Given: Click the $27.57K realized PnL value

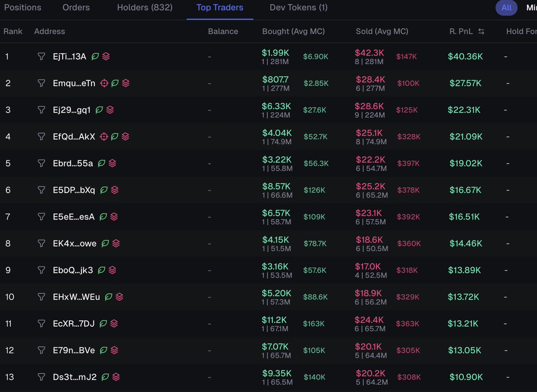Looking at the screenshot, I should (466, 83).
